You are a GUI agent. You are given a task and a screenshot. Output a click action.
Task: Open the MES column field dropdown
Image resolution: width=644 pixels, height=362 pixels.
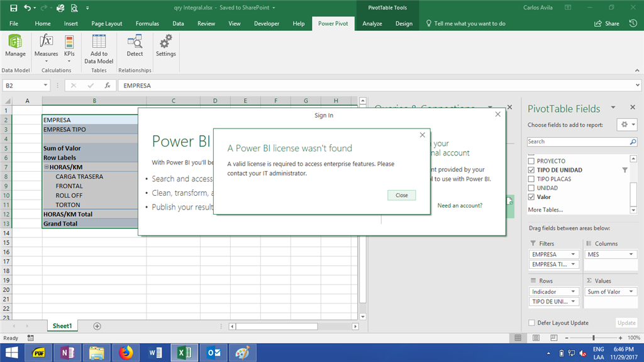point(630,254)
